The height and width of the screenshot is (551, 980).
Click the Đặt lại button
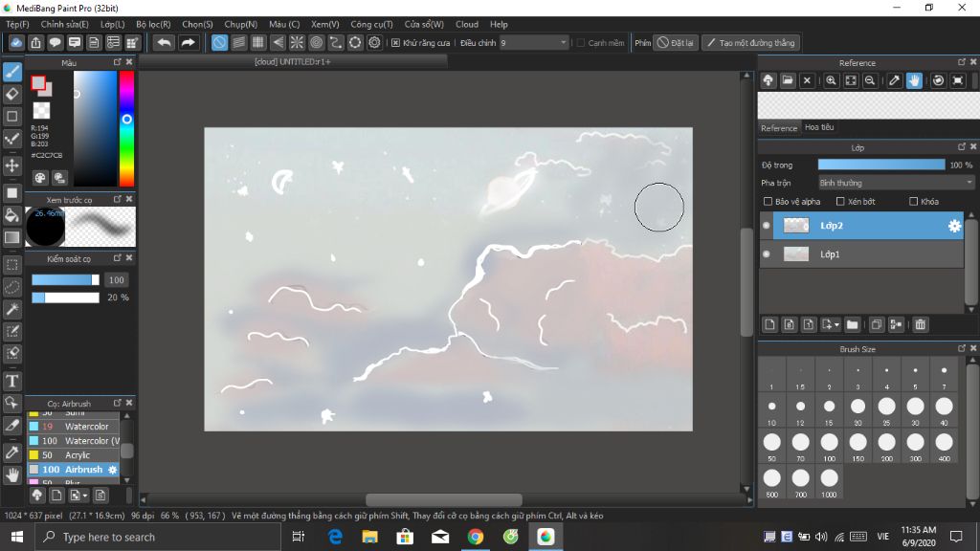pyautogui.click(x=676, y=42)
